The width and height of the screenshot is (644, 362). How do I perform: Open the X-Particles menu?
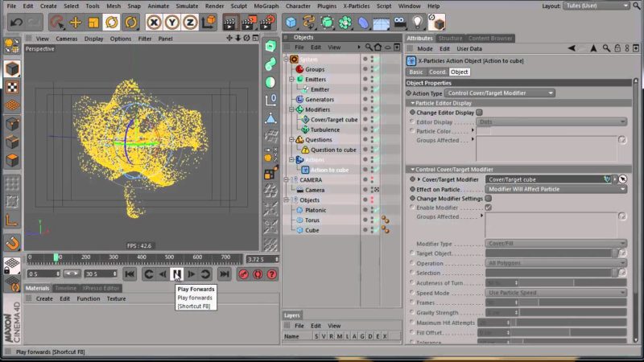(x=358, y=6)
